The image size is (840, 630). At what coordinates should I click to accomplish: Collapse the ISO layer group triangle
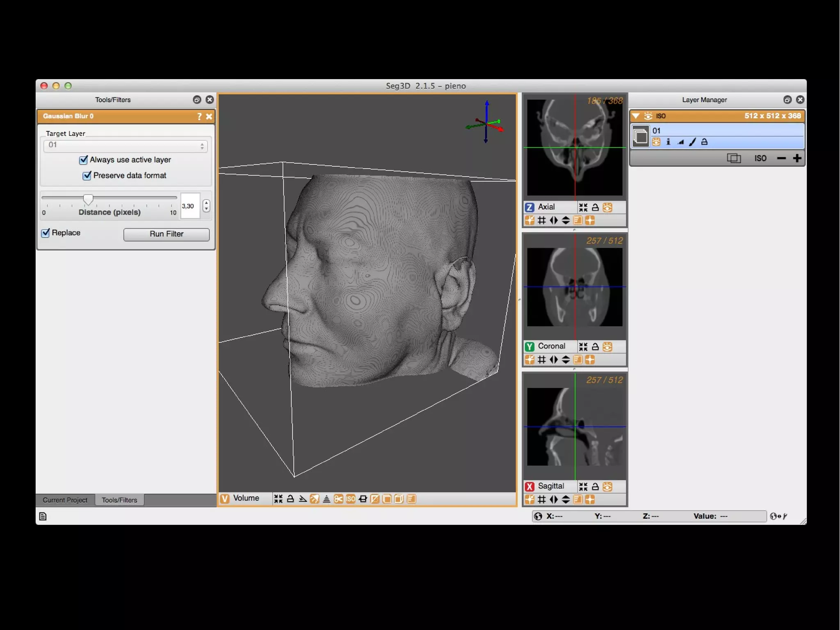point(636,116)
